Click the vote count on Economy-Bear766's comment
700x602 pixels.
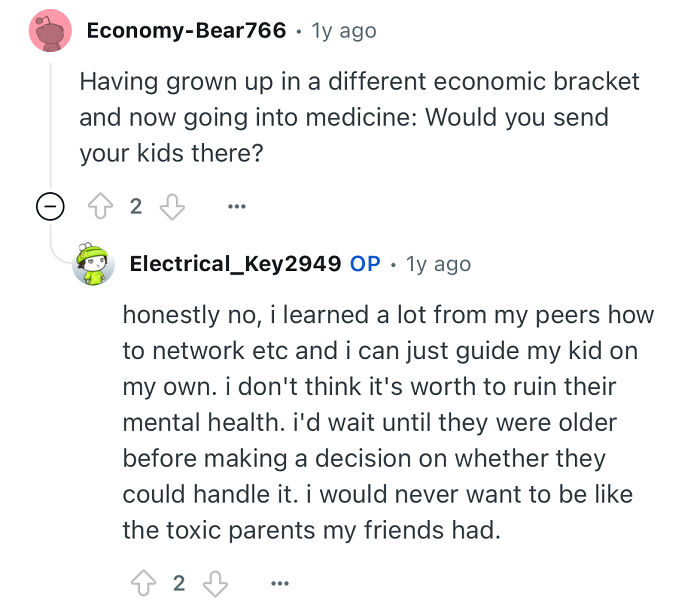pyautogui.click(x=136, y=206)
